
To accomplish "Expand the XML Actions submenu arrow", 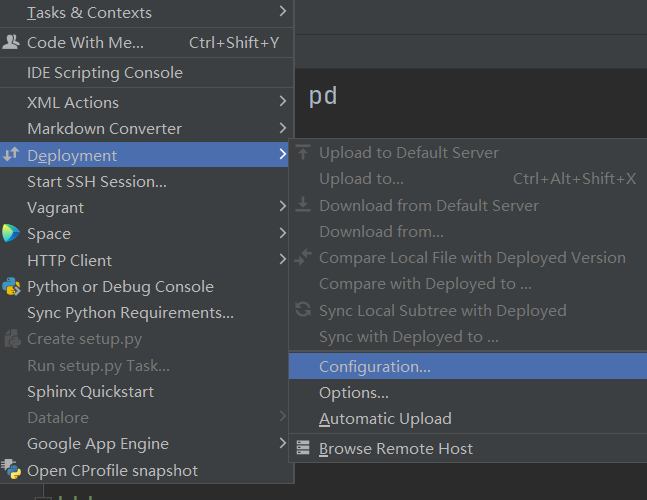I will click(283, 102).
